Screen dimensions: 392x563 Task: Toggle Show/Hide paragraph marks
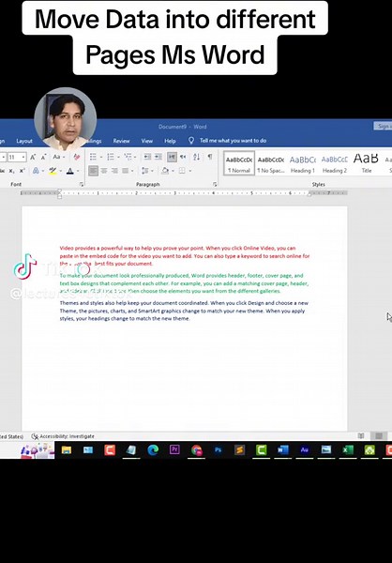210,157
